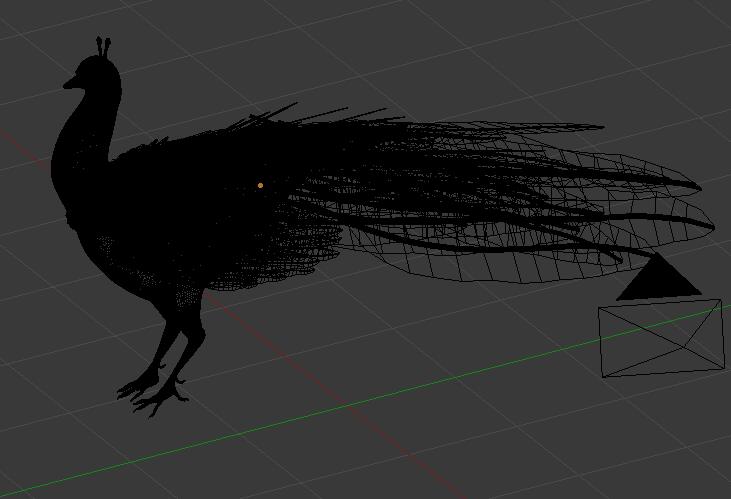Select the camera object's rectangular wireframe

pyautogui.click(x=660, y=338)
